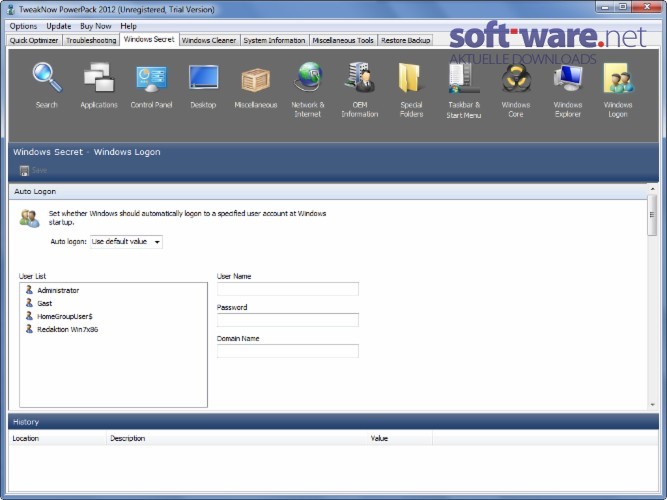
Task: Click the History panel header
Action: click(333, 422)
